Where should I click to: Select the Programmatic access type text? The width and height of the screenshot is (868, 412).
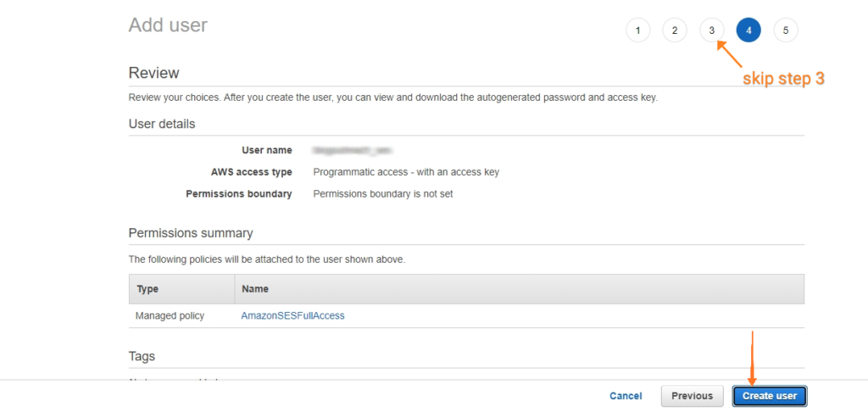[x=406, y=172]
